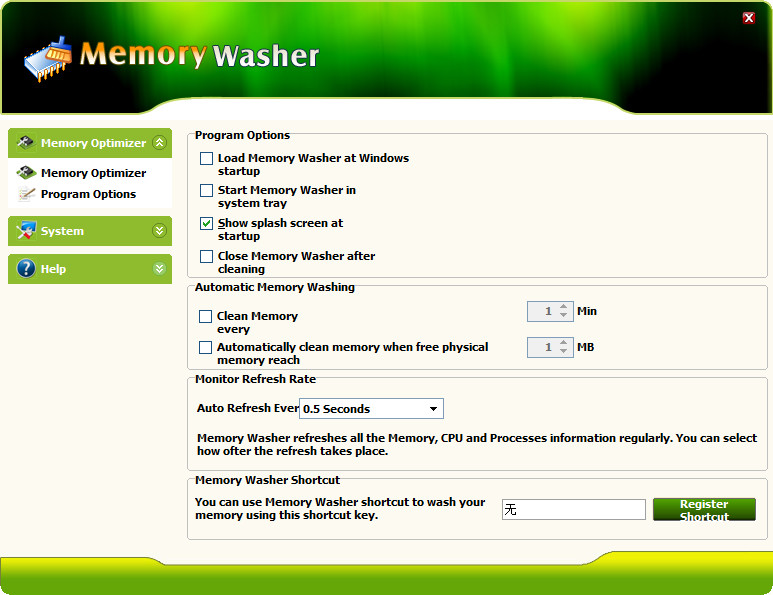The width and height of the screenshot is (773, 595).
Task: Click the Program Options group title
Action: coord(242,135)
